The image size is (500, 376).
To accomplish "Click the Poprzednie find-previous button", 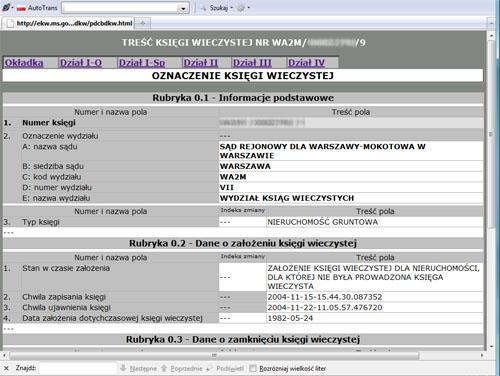I will pyautogui.click(x=182, y=368).
